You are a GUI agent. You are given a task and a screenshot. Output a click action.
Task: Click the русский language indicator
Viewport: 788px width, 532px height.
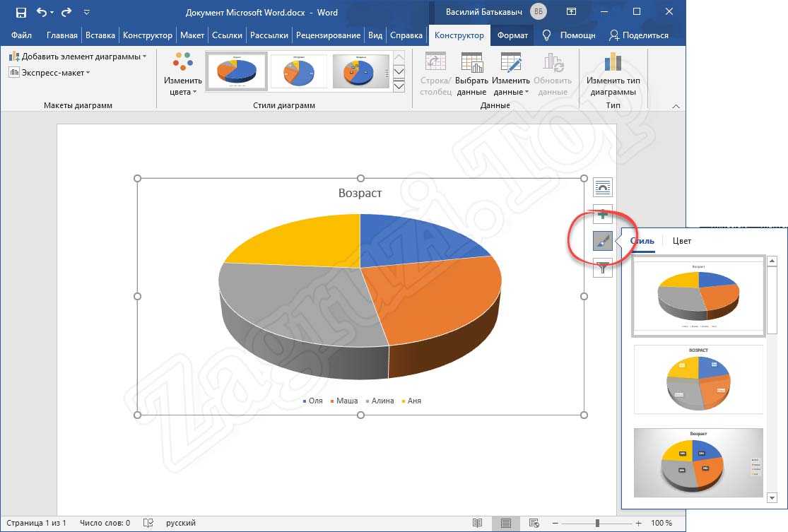point(181,523)
